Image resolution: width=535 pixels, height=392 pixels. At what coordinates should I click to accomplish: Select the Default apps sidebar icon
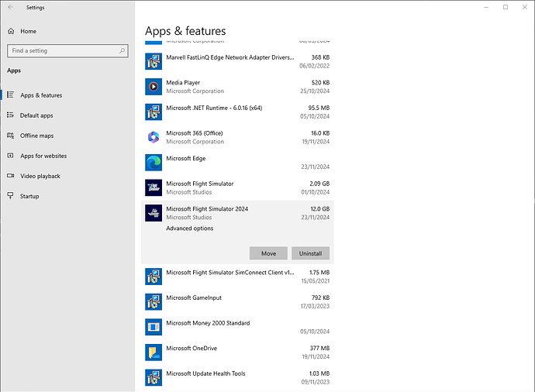click(11, 115)
